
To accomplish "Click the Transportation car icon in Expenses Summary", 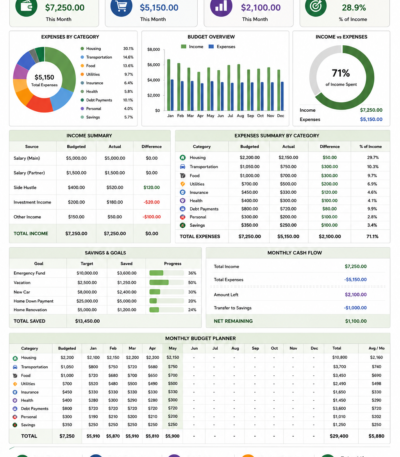I will pos(183,166).
